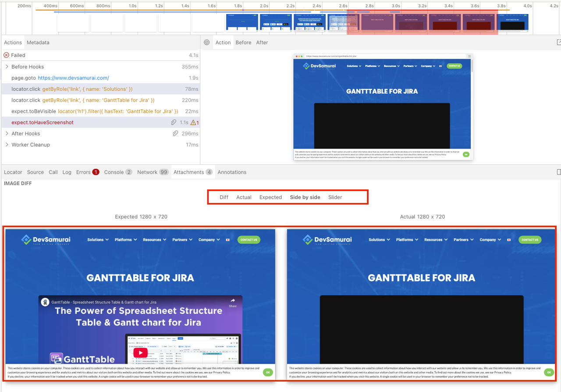The image size is (561, 392).
Task: Click paperclip icon on expect.toHaveScreenshot row
Action: [x=174, y=123]
